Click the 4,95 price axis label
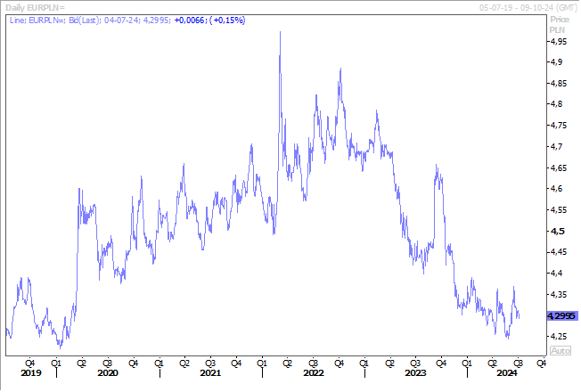Screen dimensions: 581x392 (x=560, y=41)
